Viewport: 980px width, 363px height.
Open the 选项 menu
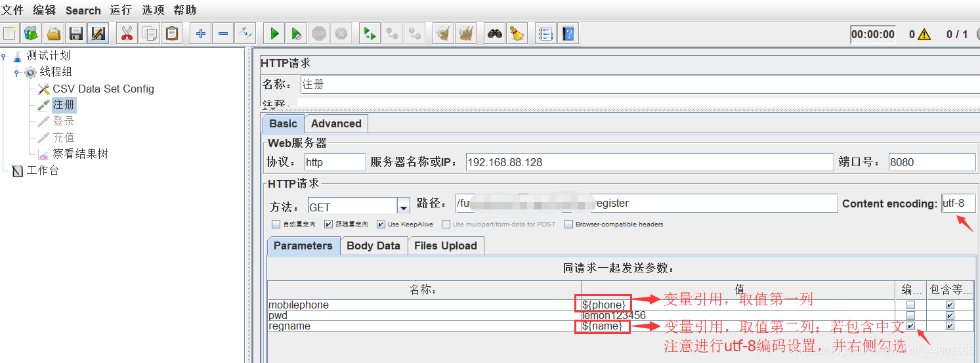pos(153,10)
